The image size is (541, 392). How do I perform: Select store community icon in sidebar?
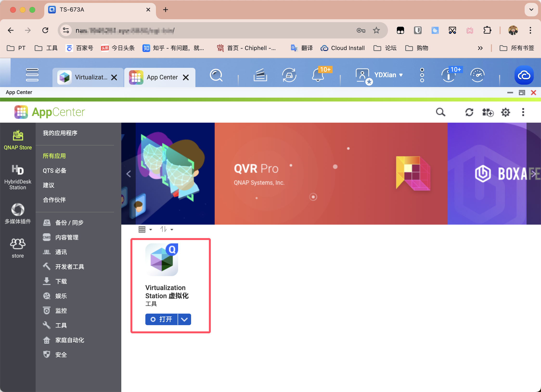tap(18, 248)
